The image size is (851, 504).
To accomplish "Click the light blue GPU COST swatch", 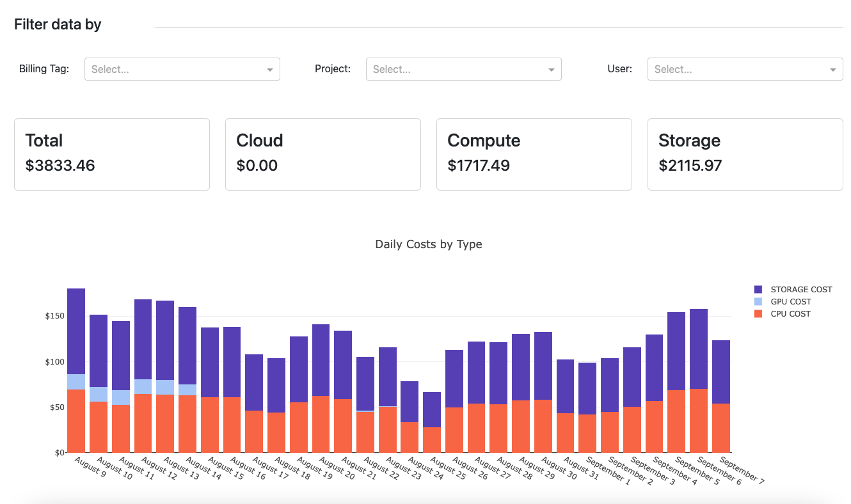I will [x=758, y=302].
